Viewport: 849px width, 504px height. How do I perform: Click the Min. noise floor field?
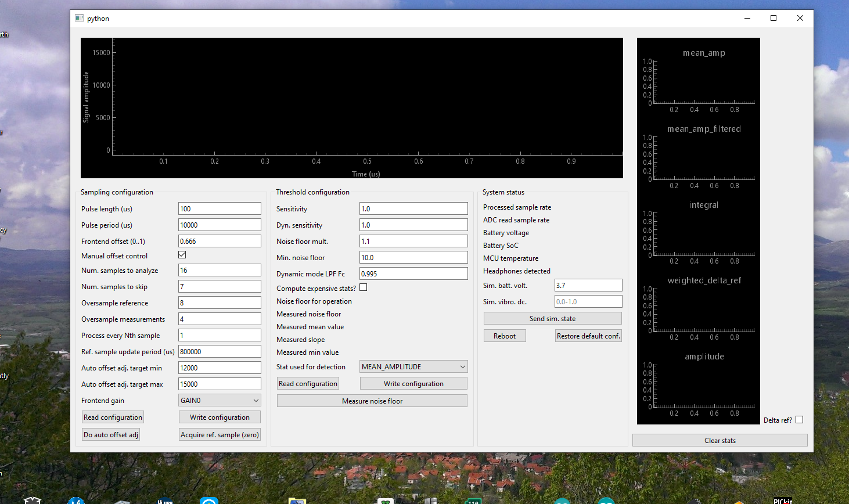coord(413,257)
